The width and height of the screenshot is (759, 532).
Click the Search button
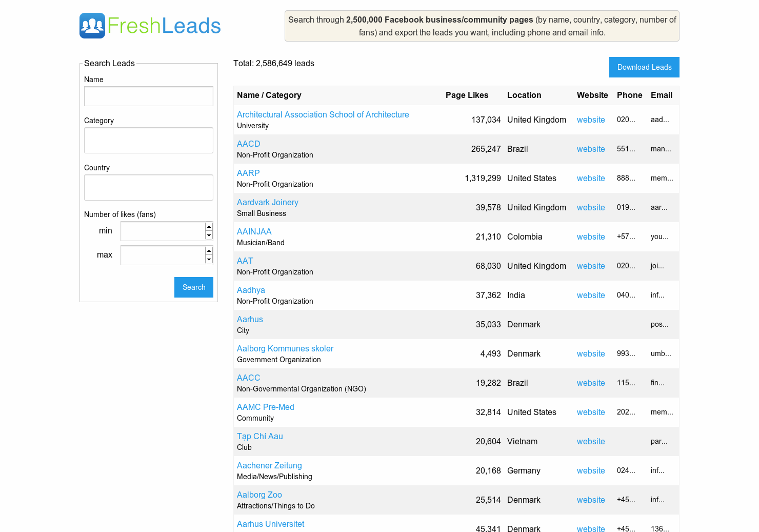pos(193,287)
